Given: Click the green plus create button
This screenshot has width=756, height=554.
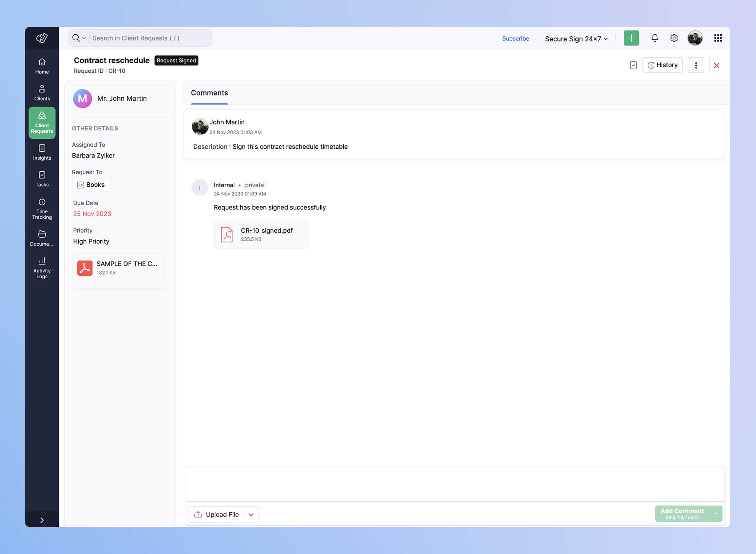Looking at the screenshot, I should [631, 38].
